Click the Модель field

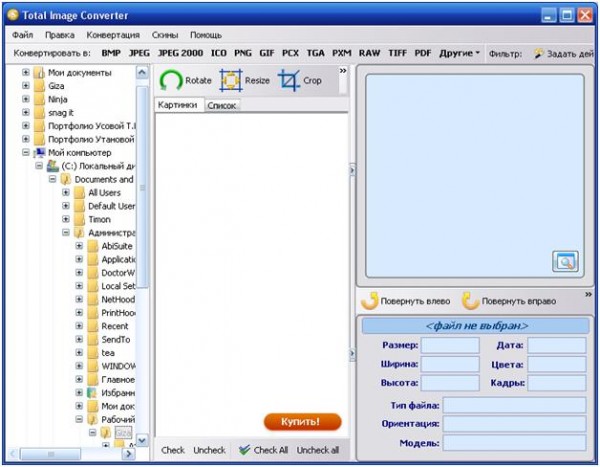[514, 443]
